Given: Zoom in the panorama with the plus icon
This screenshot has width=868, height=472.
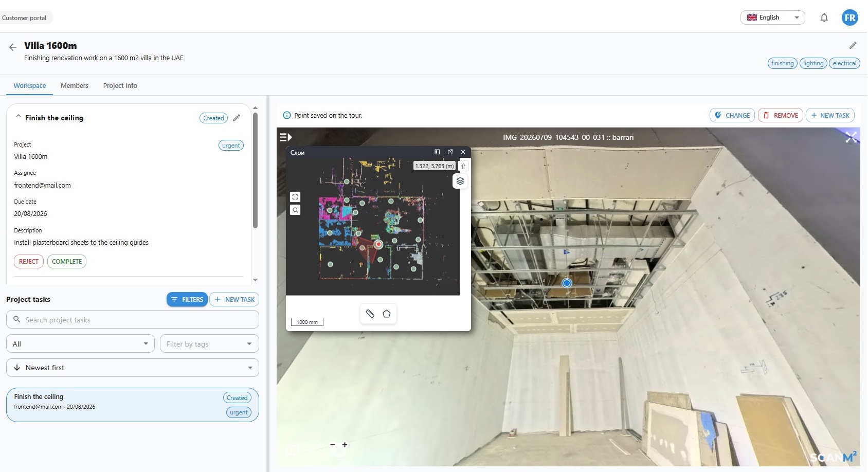Looking at the screenshot, I should pos(345,445).
